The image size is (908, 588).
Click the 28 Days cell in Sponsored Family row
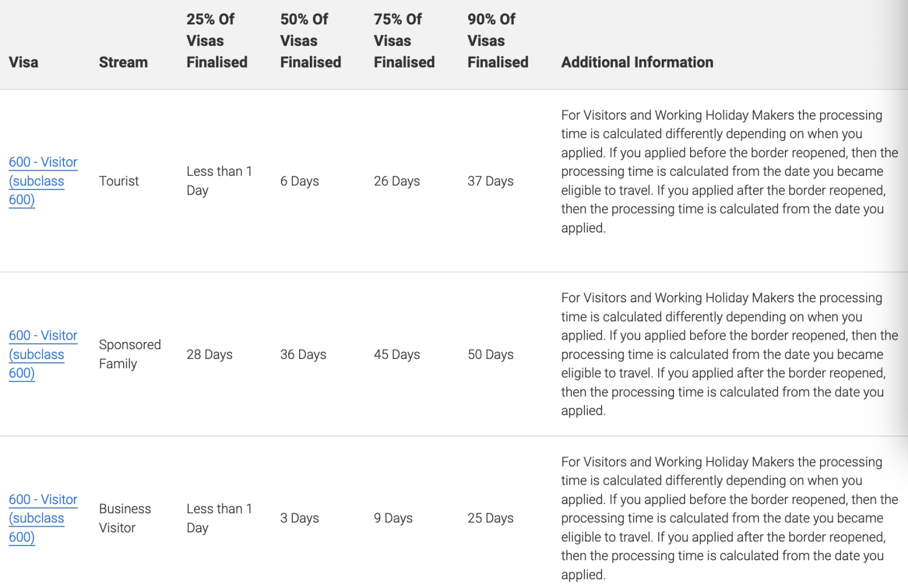tap(209, 354)
